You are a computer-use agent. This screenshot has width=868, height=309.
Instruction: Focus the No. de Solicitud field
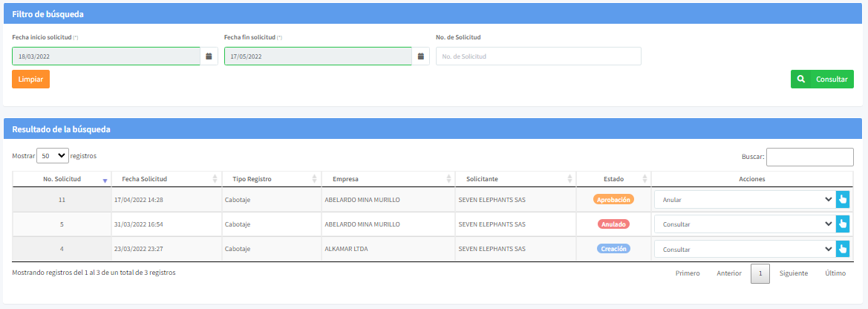[x=538, y=56]
